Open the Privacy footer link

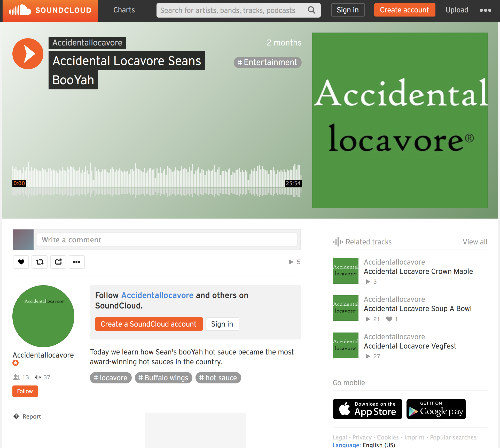coord(362,437)
